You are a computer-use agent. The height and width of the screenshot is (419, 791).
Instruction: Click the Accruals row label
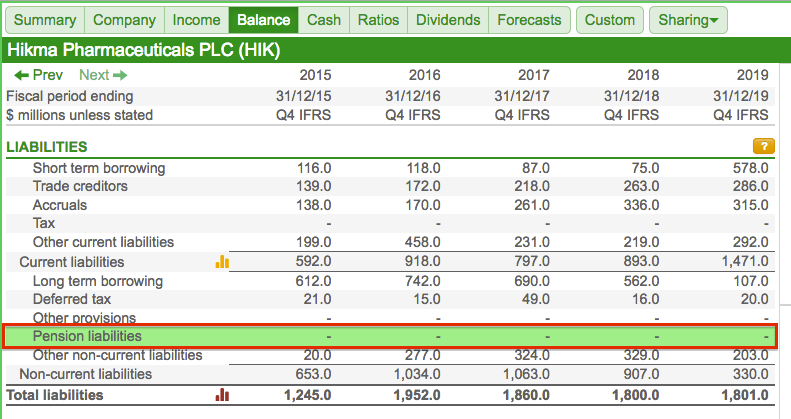coord(60,205)
